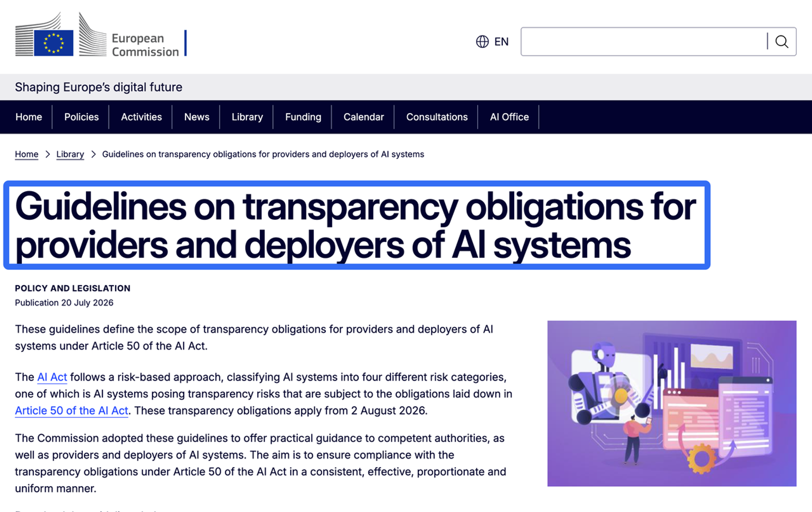Open the AI Office menu item
The image size is (812, 512).
509,117
